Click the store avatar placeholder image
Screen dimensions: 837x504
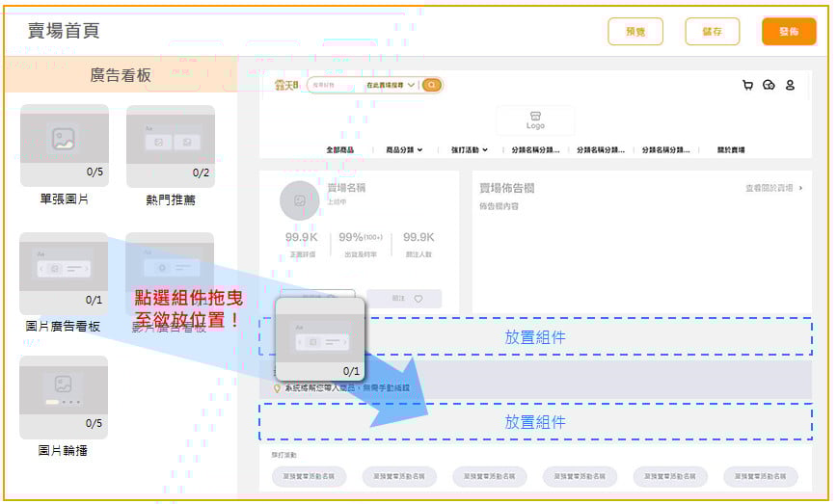pyautogui.click(x=299, y=200)
